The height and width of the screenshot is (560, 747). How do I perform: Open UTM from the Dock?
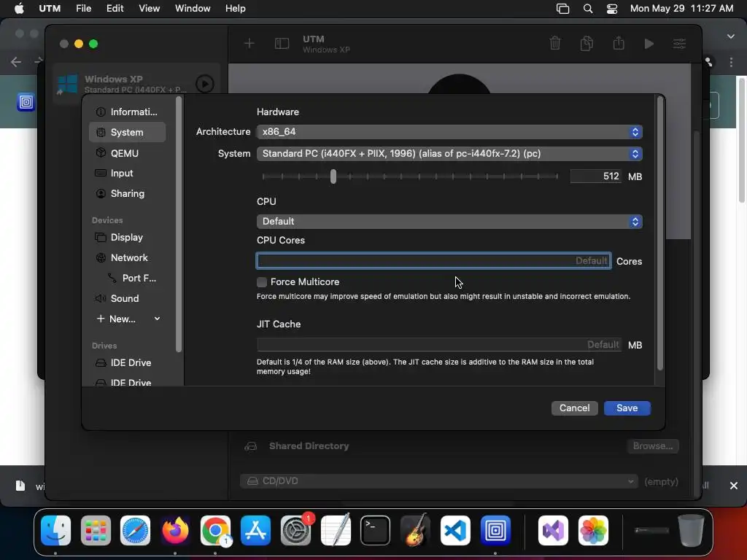coord(495,530)
